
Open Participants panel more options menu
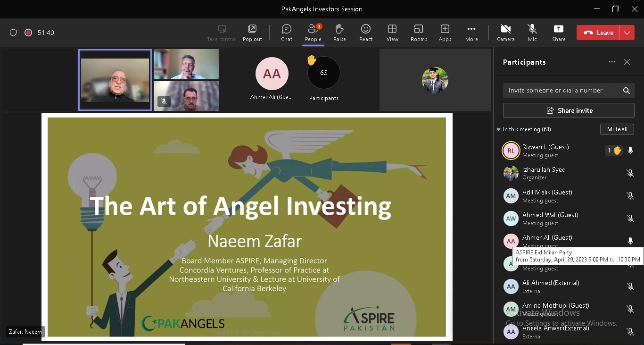tap(612, 62)
